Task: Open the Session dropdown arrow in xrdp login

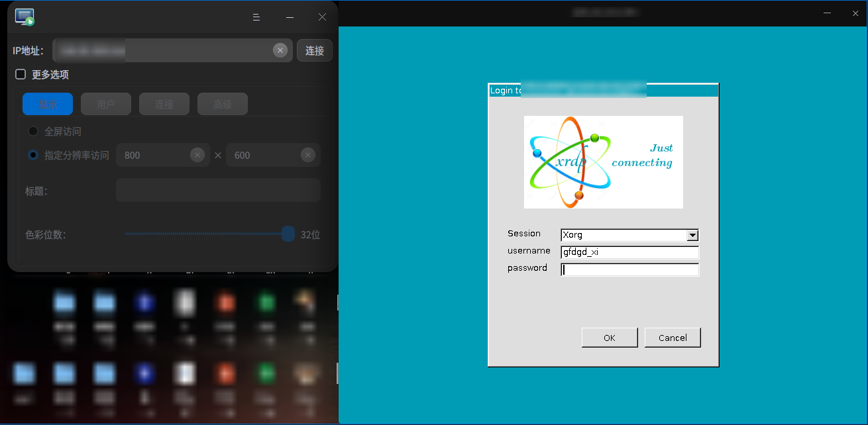Action: pyautogui.click(x=692, y=235)
